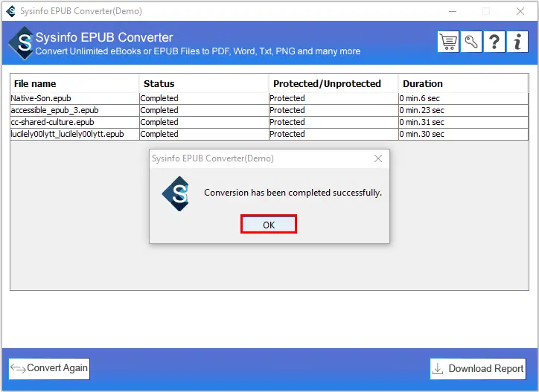This screenshot has height=392, width=539.
Task: Click the File name column header
Action: tap(74, 83)
